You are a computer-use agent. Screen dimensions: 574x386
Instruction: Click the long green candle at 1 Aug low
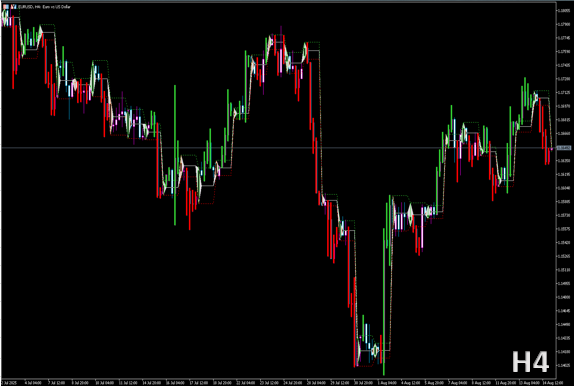(x=384, y=301)
